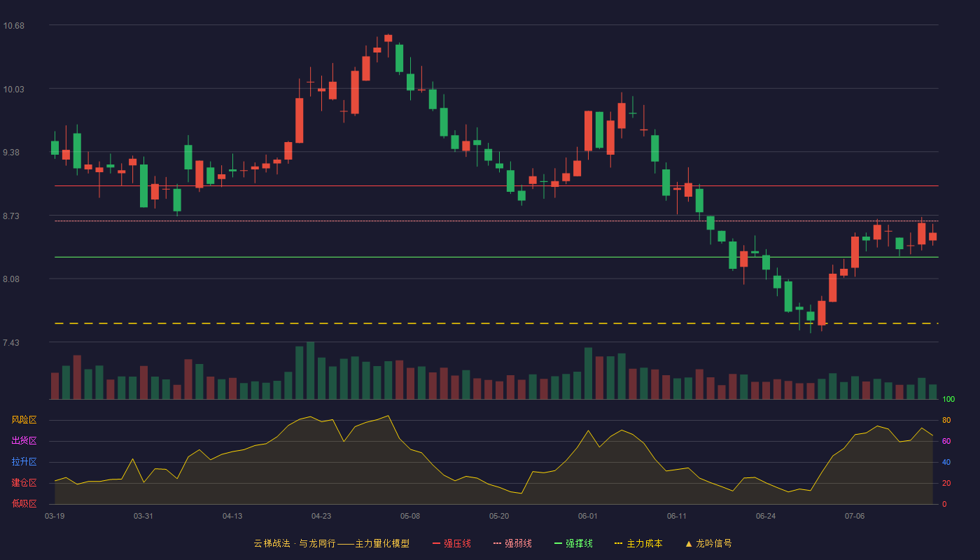Viewport: 980px width, 560px height.
Task: Click the 05-08 date label
Action: coord(410,516)
